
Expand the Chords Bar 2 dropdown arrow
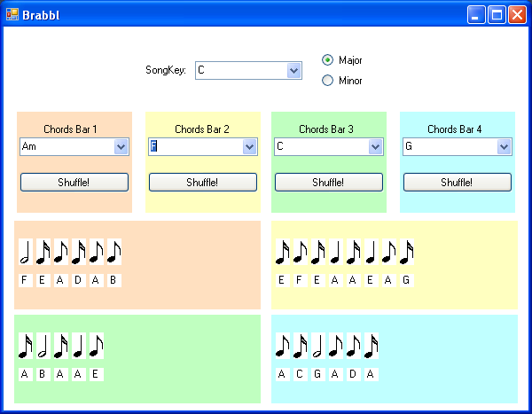[x=250, y=147]
